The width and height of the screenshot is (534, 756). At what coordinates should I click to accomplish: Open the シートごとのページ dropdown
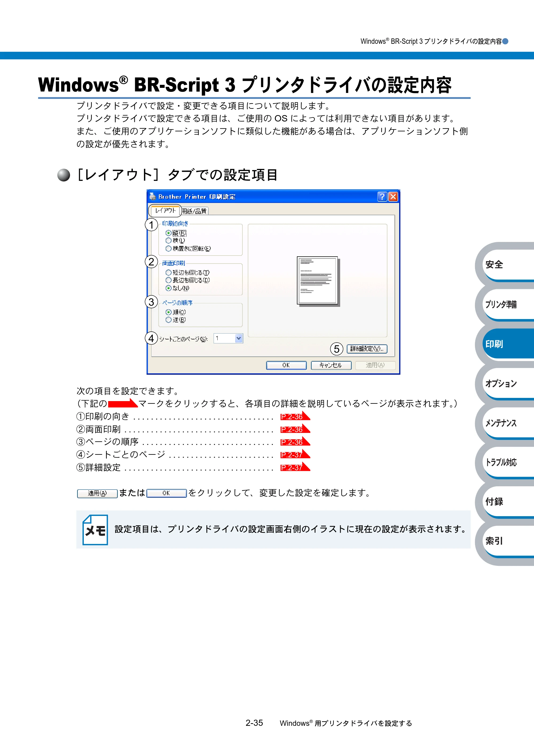pos(239,338)
